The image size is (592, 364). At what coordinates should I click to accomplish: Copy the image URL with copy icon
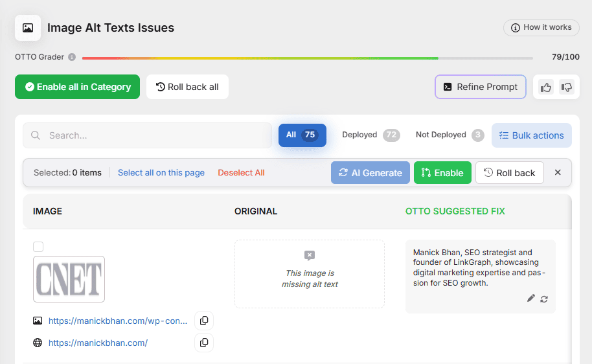click(x=204, y=321)
